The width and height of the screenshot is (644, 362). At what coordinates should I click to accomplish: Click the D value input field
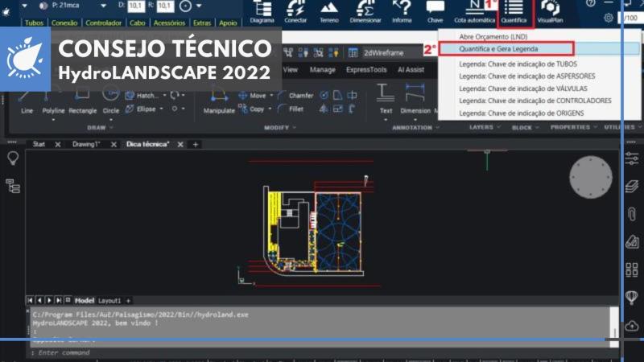136,6
